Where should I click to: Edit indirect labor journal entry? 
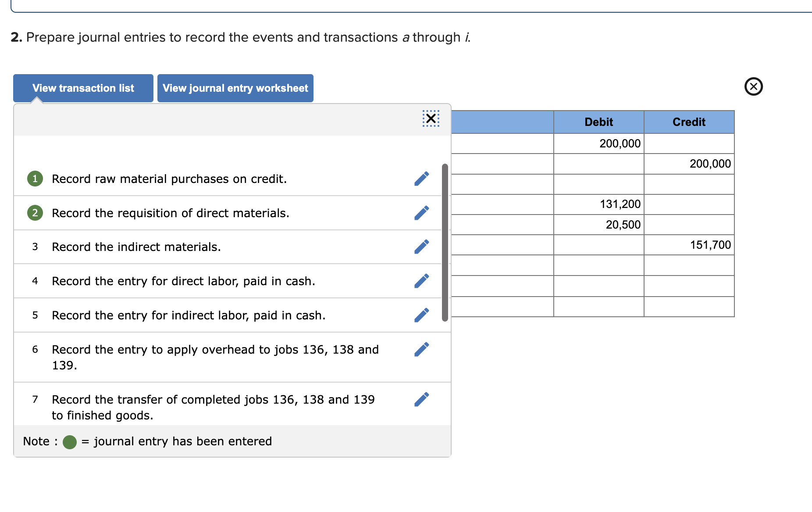[x=421, y=315]
